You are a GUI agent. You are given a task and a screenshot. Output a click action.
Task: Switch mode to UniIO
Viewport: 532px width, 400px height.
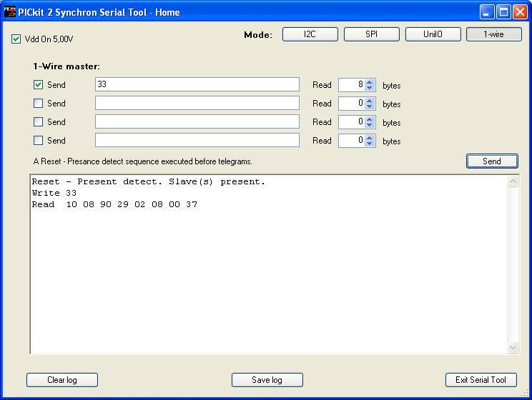pos(433,34)
